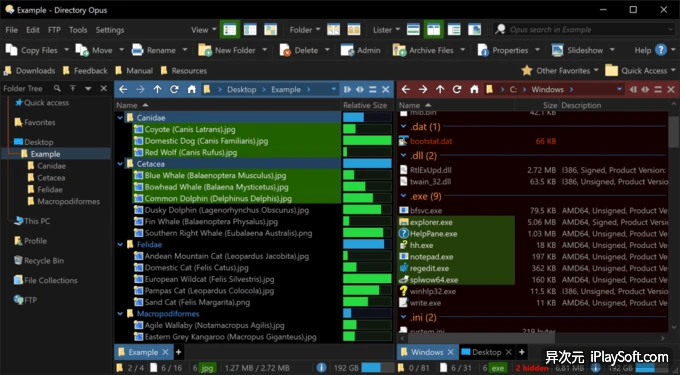Collapse the Canidae folder group

coord(120,117)
